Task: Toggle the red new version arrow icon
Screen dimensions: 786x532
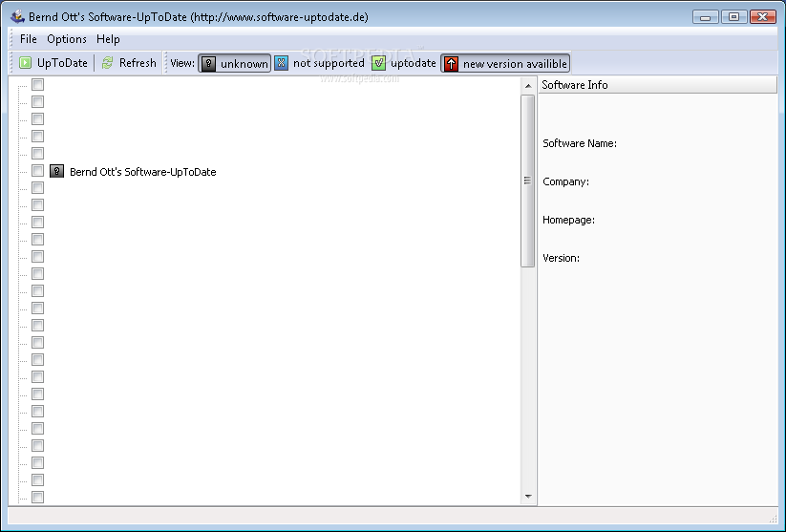Action: (451, 64)
